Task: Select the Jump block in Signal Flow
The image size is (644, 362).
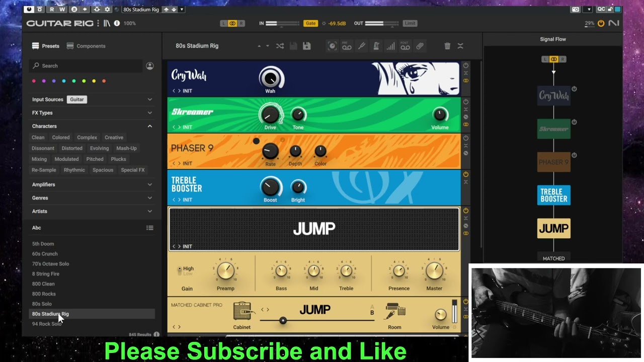Action: (554, 228)
